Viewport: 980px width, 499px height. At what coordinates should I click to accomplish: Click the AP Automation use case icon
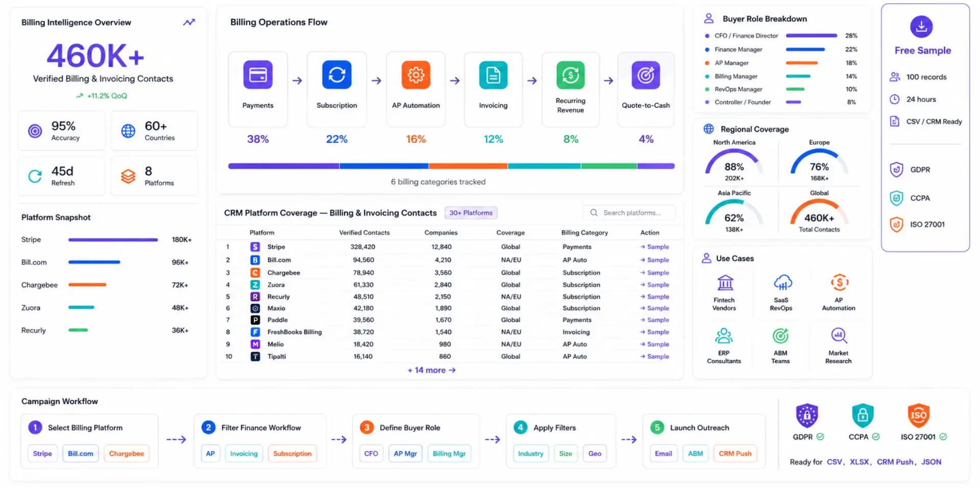(840, 282)
